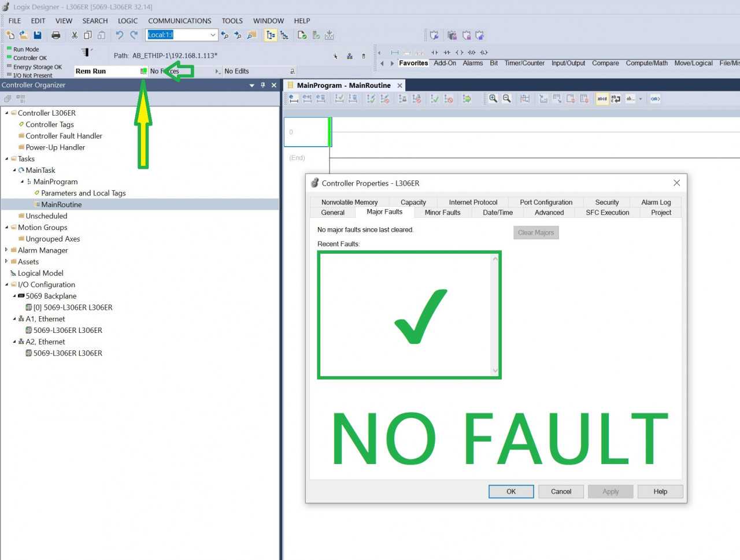Click the Save project disk icon
Viewport: 740px width, 560px height.
(x=38, y=35)
